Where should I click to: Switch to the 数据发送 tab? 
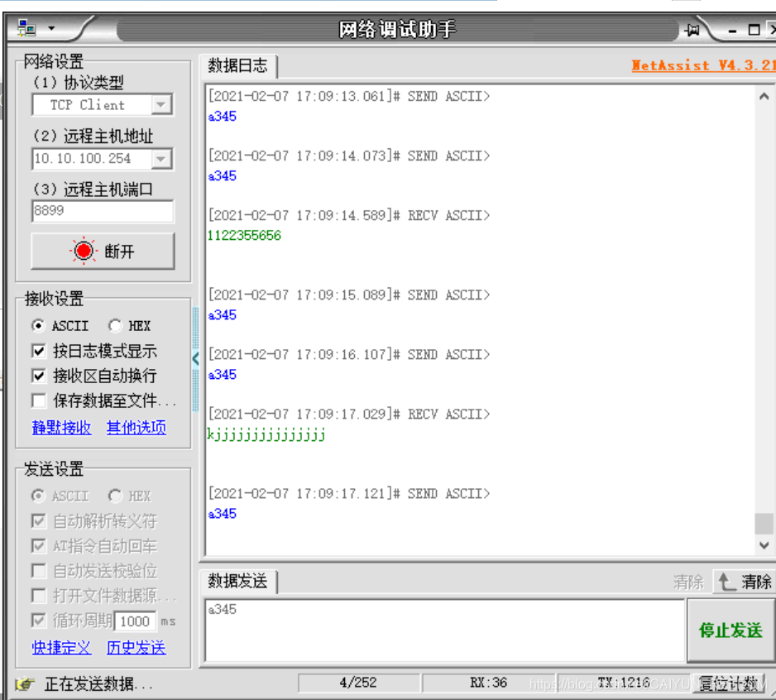coord(238,581)
